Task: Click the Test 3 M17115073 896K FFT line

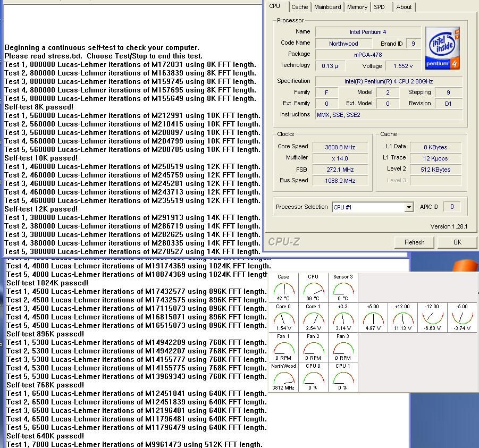Action: [137, 308]
